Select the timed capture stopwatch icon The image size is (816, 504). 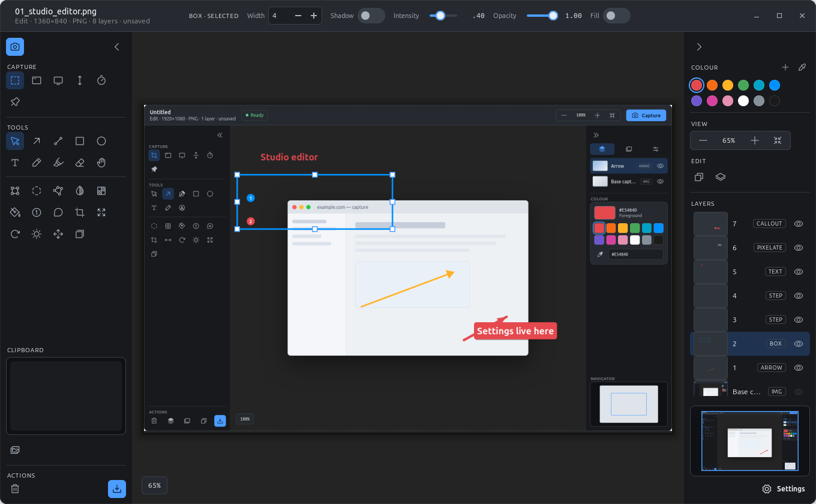[x=101, y=80]
